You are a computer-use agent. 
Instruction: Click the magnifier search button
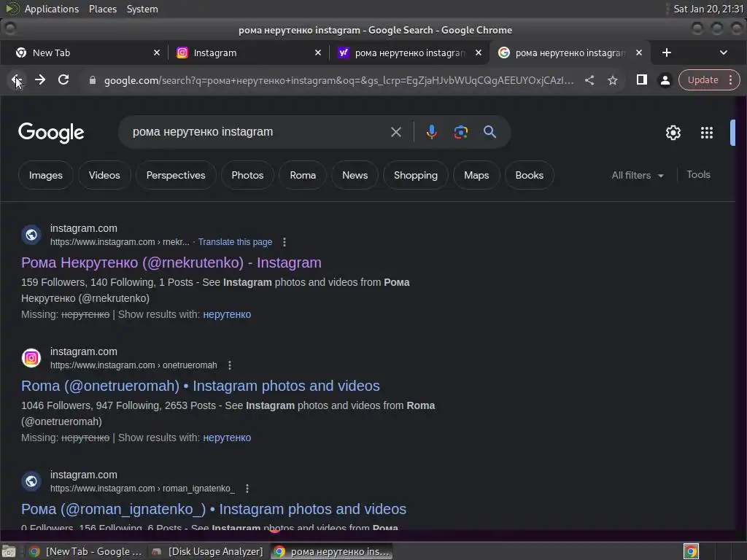click(489, 132)
